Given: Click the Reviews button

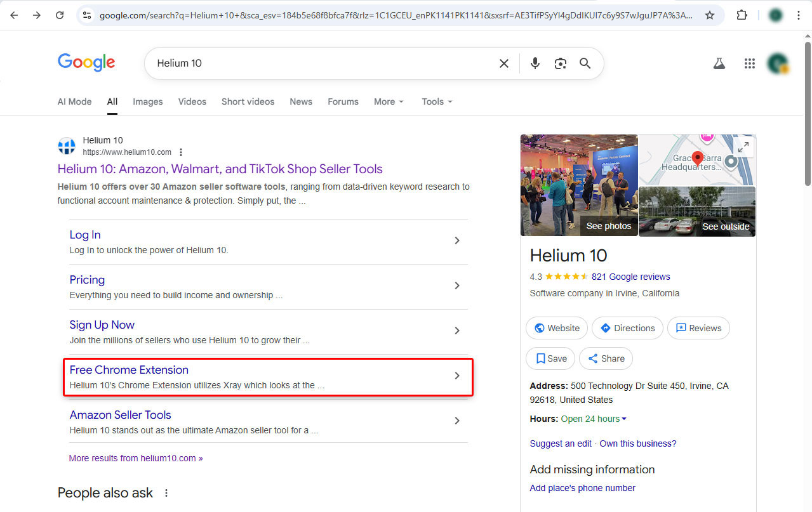Looking at the screenshot, I should coord(698,328).
